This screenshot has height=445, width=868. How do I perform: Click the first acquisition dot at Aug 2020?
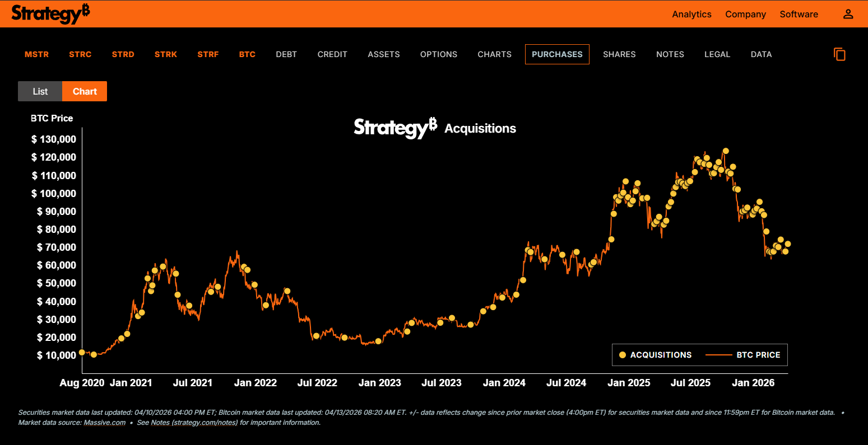point(82,352)
